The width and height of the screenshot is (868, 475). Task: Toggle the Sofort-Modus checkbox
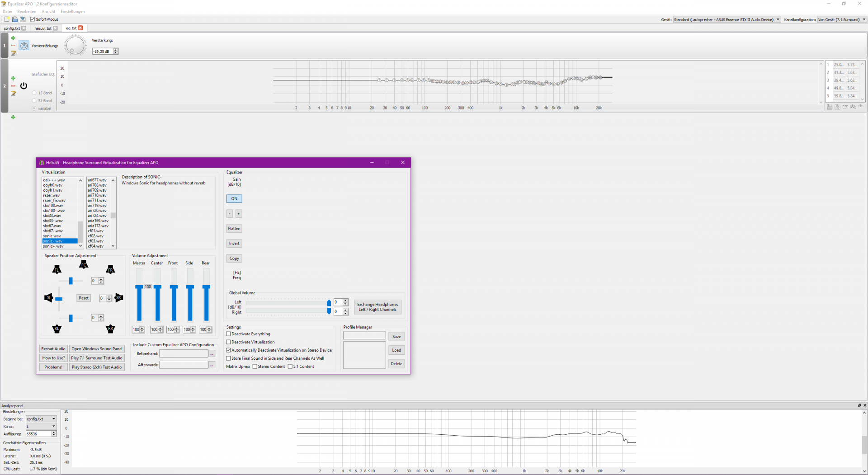(x=33, y=19)
